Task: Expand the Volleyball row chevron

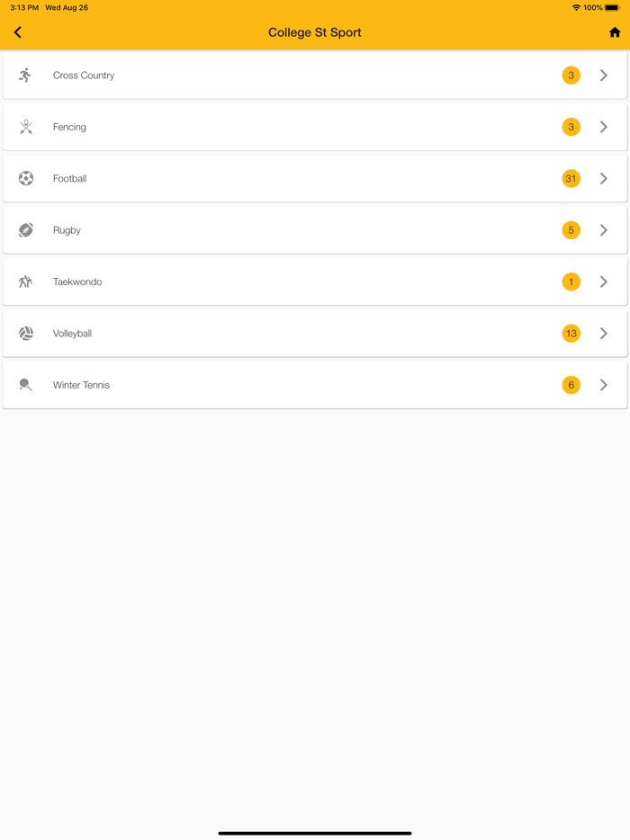Action: pos(604,333)
